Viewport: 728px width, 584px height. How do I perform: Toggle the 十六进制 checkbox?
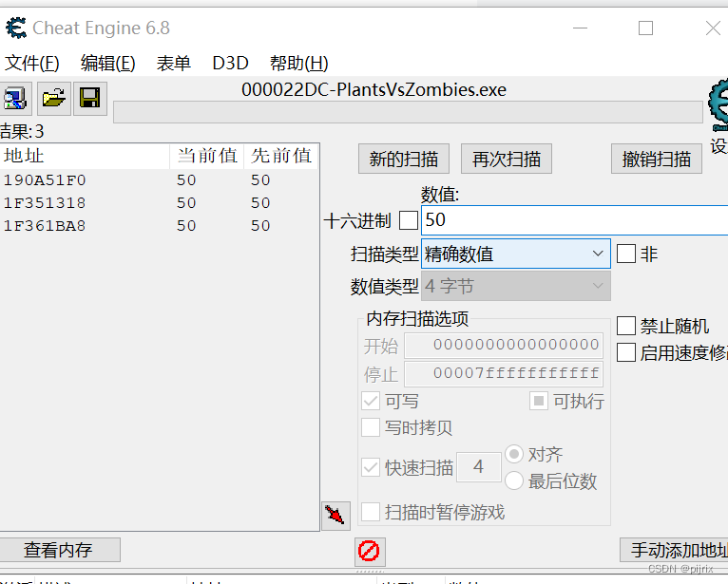click(409, 220)
